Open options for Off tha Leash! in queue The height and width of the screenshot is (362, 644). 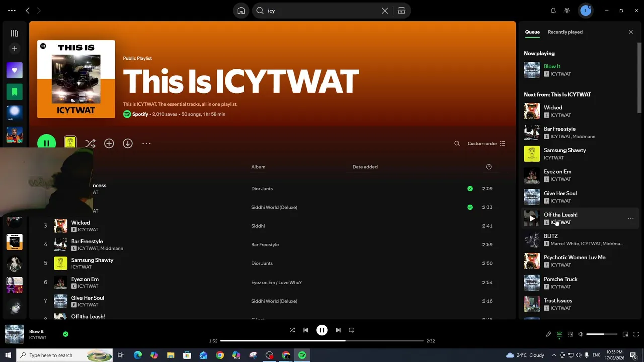click(x=630, y=219)
